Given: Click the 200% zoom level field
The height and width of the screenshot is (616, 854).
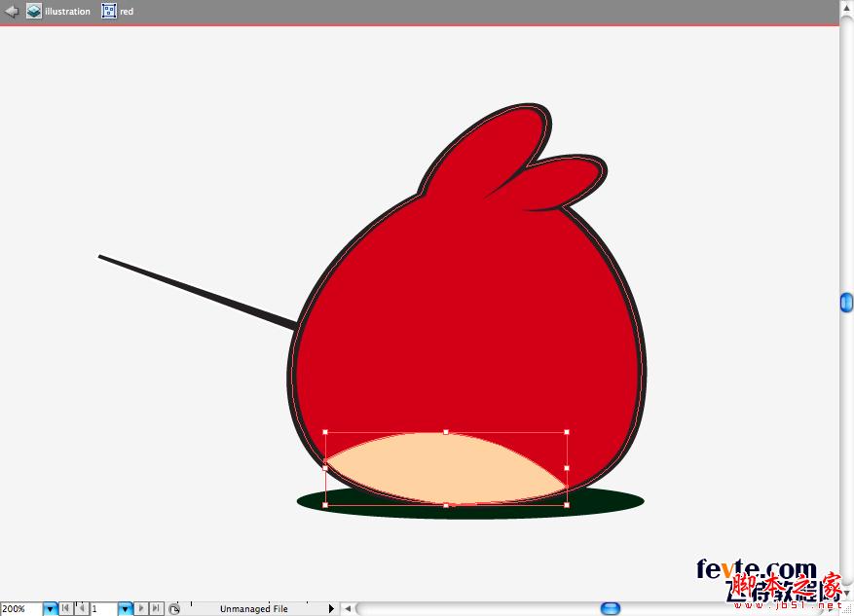Looking at the screenshot, I should [21, 609].
